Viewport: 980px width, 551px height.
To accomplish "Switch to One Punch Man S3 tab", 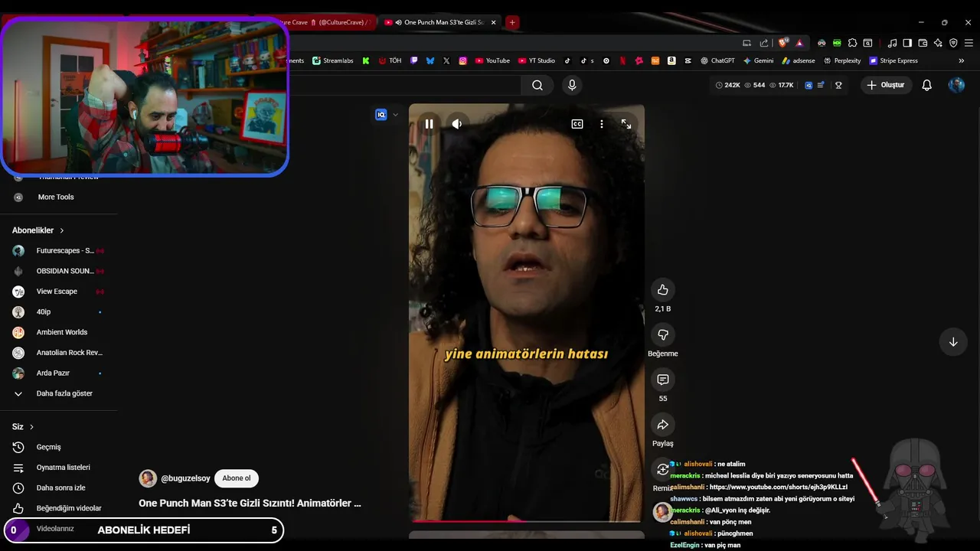I will 440,22.
